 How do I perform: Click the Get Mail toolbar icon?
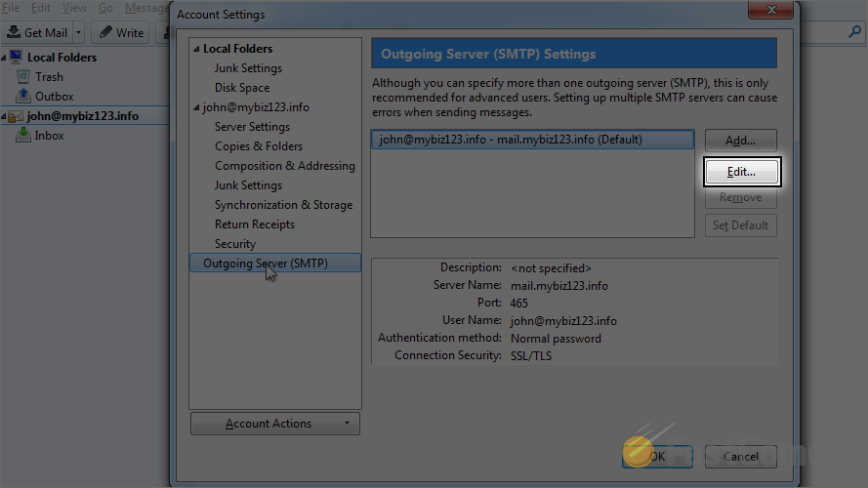(x=14, y=32)
